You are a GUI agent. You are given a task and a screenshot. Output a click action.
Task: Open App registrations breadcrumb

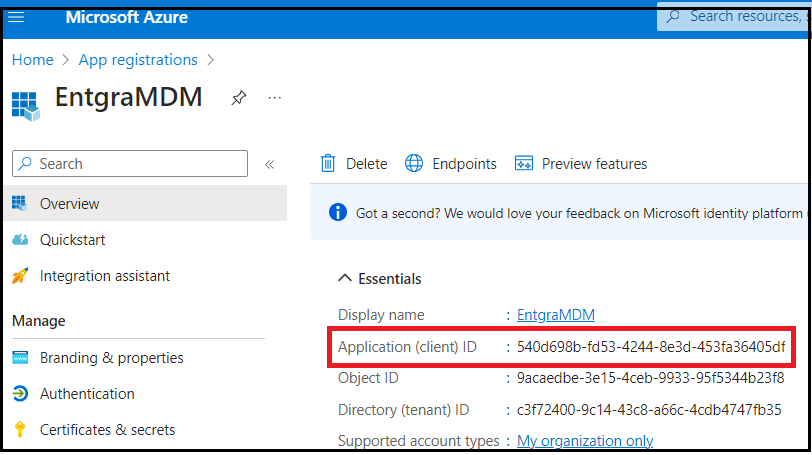pyautogui.click(x=138, y=60)
